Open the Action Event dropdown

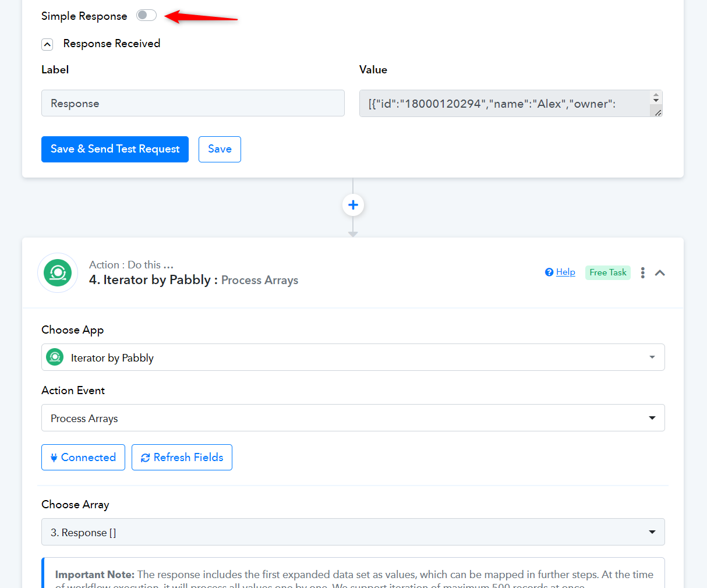[353, 417]
